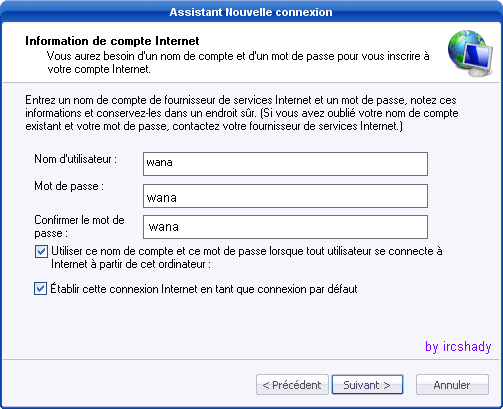Click the purple 'by ircshady' watermark
Image resolution: width=503 pixels, height=409 pixels.
click(458, 347)
